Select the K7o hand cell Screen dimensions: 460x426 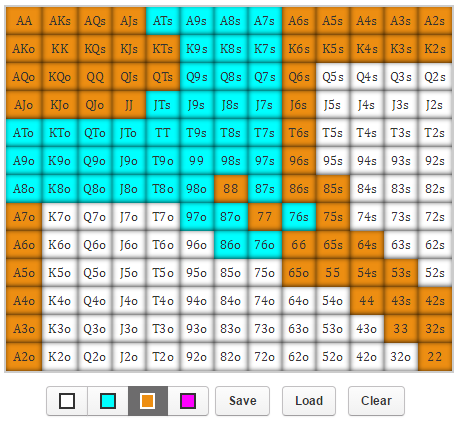60,217
